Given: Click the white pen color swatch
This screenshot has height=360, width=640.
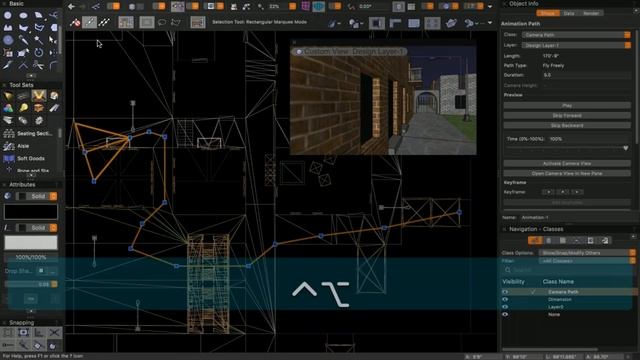Looking at the screenshot, I should pos(31,243).
